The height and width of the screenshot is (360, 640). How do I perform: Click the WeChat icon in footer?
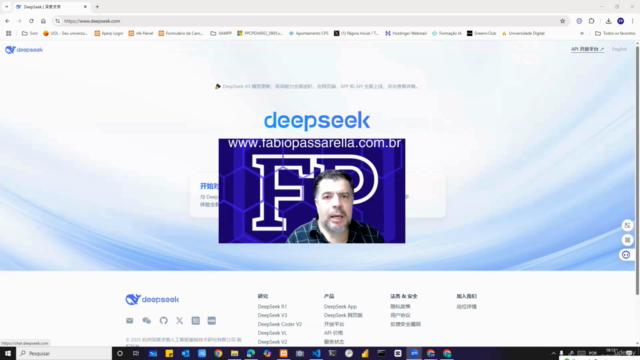click(x=147, y=321)
